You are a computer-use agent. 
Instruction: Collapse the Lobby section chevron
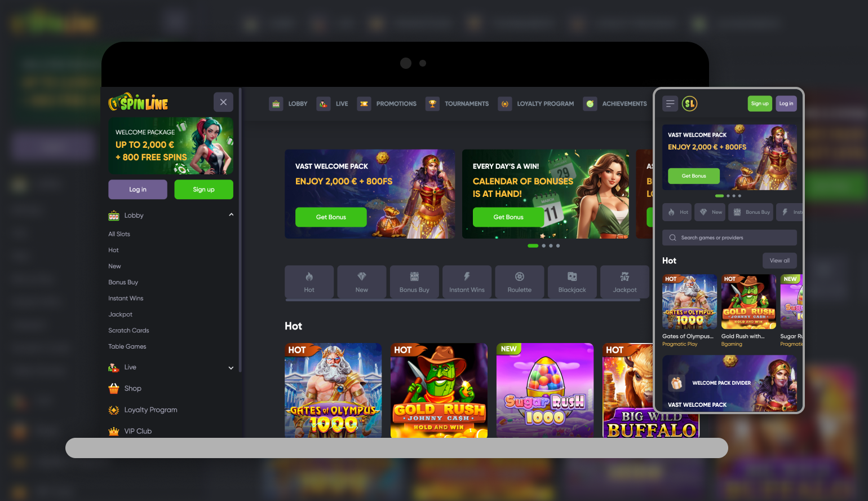[231, 215]
